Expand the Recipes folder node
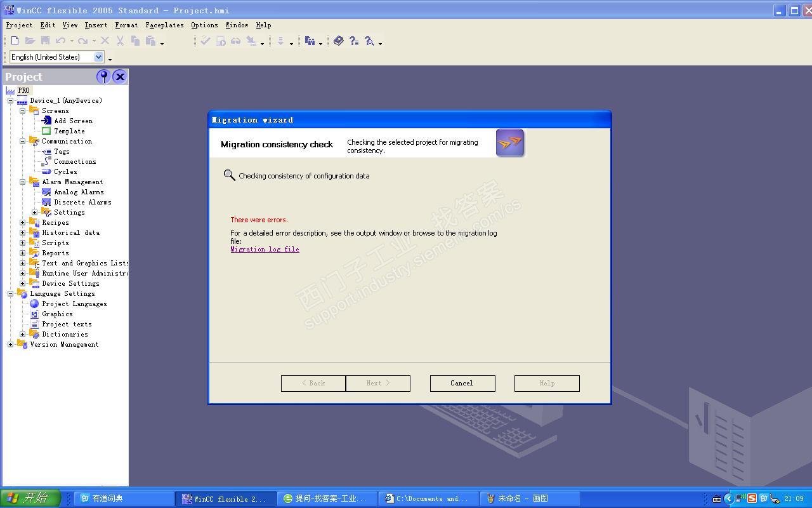This screenshot has width=812, height=508. click(x=23, y=222)
